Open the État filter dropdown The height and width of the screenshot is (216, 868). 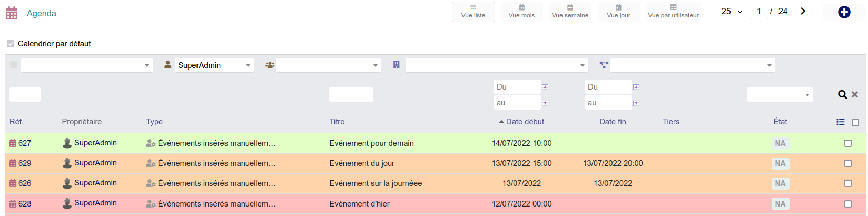(780, 94)
